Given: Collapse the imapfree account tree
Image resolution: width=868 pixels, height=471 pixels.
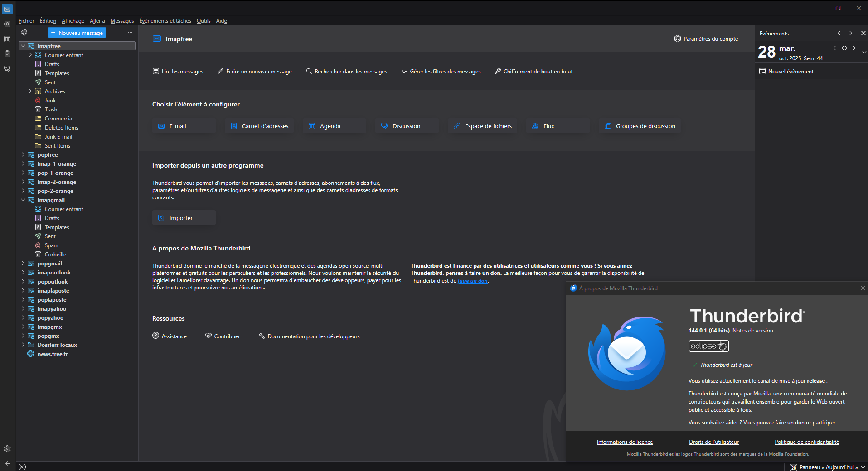Looking at the screenshot, I should point(23,46).
